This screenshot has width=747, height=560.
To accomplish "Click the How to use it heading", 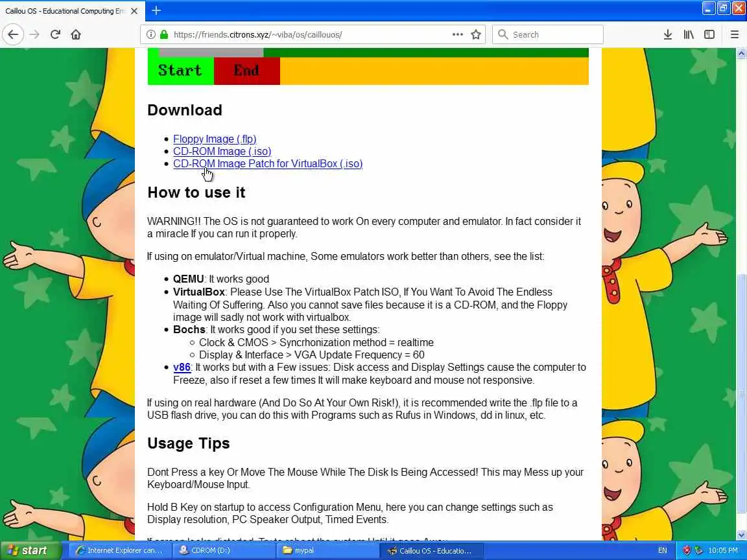I will [x=196, y=192].
